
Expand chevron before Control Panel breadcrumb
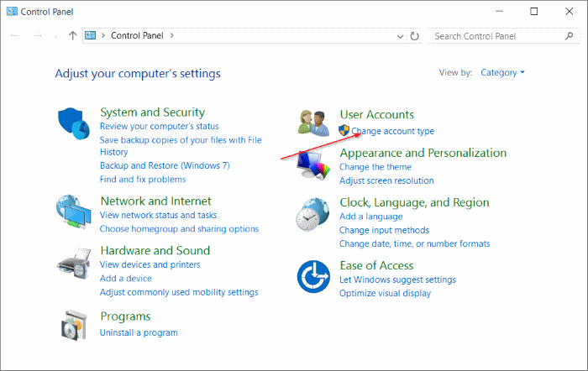(x=103, y=35)
